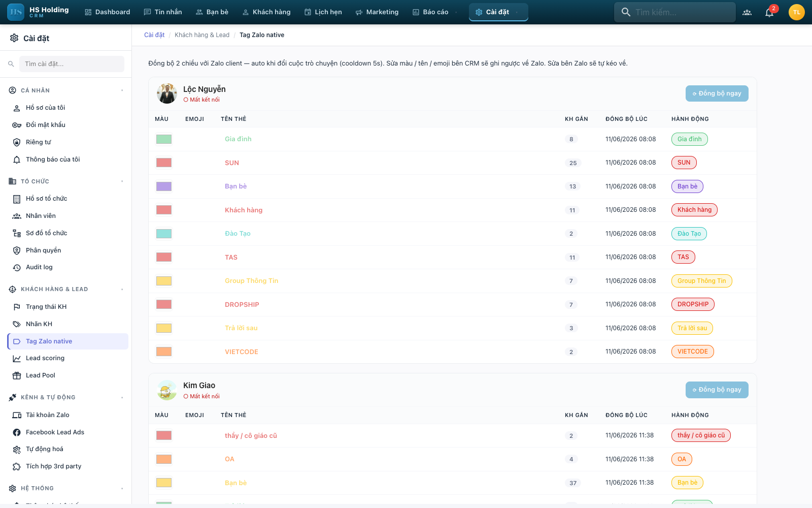Open the notifications bell icon
This screenshot has height=508, width=812.
point(769,12)
